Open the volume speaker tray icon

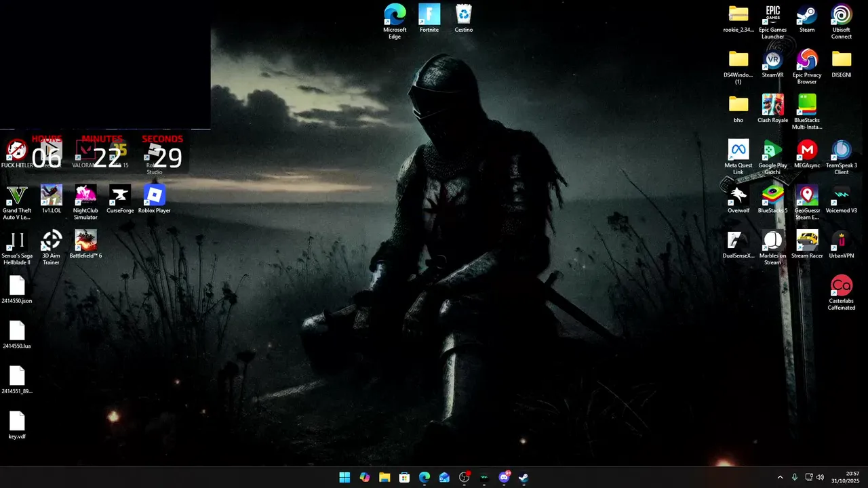[x=820, y=477]
